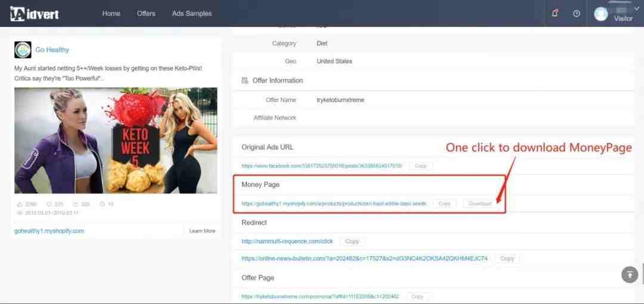Copy the Money Page URL
Screen dimensions: 644x304
444,204
